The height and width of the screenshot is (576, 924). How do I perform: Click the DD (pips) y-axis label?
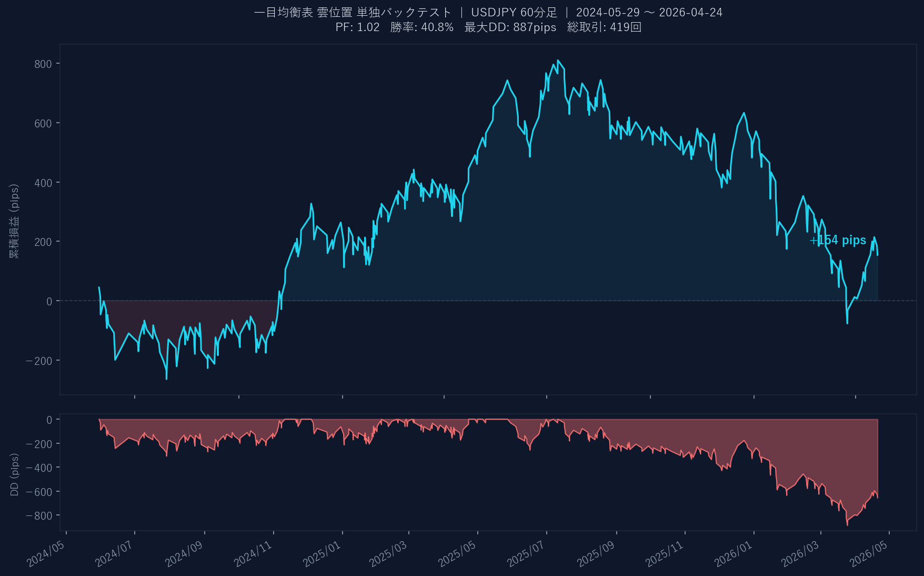(14, 474)
